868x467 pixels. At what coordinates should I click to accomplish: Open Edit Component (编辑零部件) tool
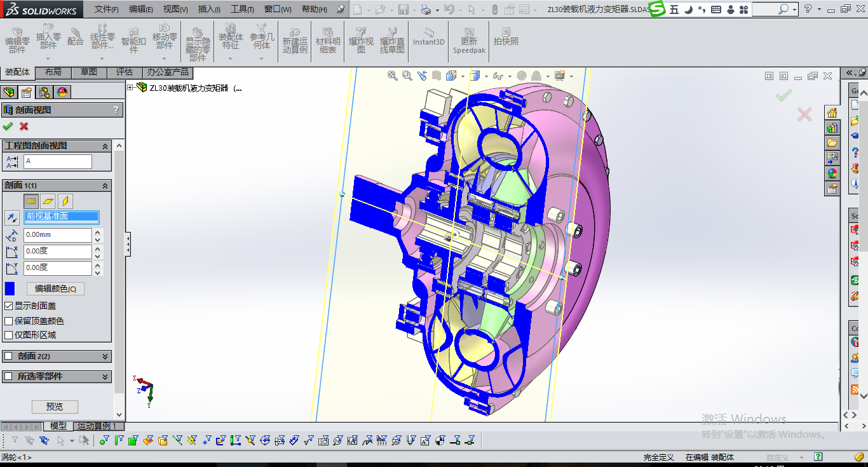(17, 41)
